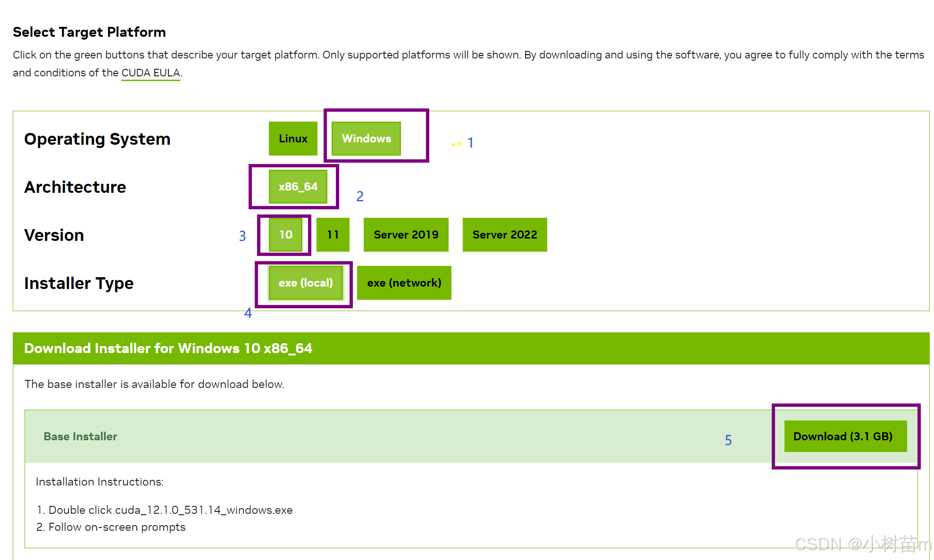Expand installation instructions panel
The width and height of the screenshot is (934, 560).
100,481
